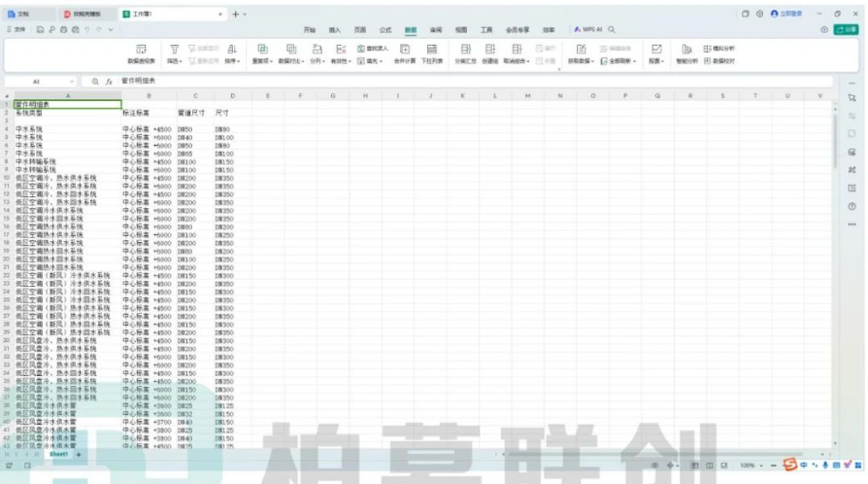
Task: Click the green 分享 share button
Action: coord(847,29)
